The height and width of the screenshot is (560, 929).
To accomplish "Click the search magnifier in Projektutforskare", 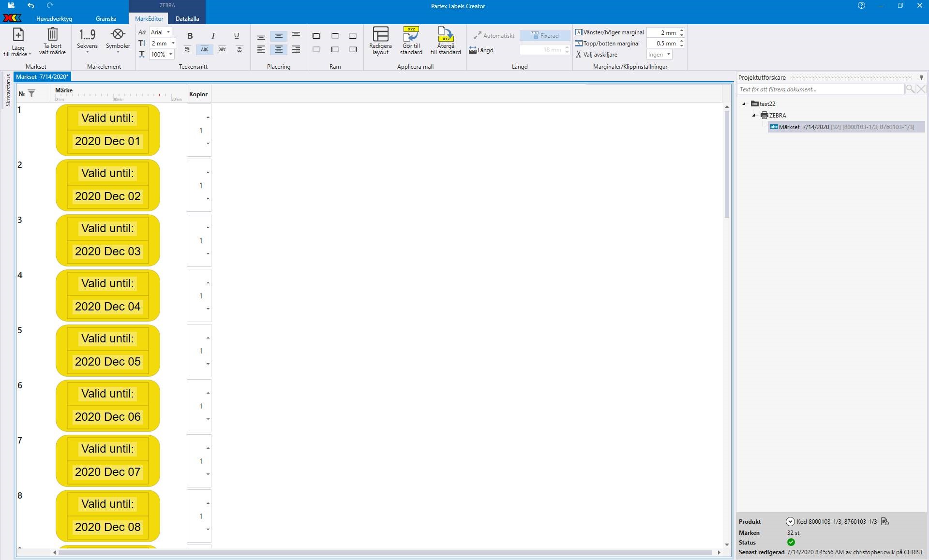I will tap(910, 89).
